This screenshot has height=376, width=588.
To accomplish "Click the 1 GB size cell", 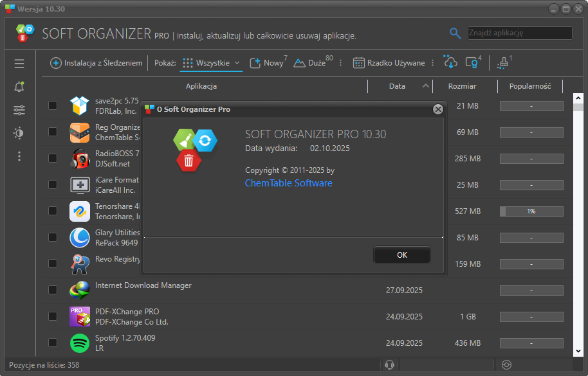I will [468, 316].
